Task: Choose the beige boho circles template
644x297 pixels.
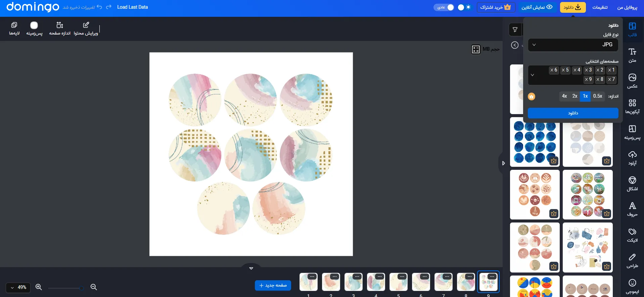Action: pos(535,247)
